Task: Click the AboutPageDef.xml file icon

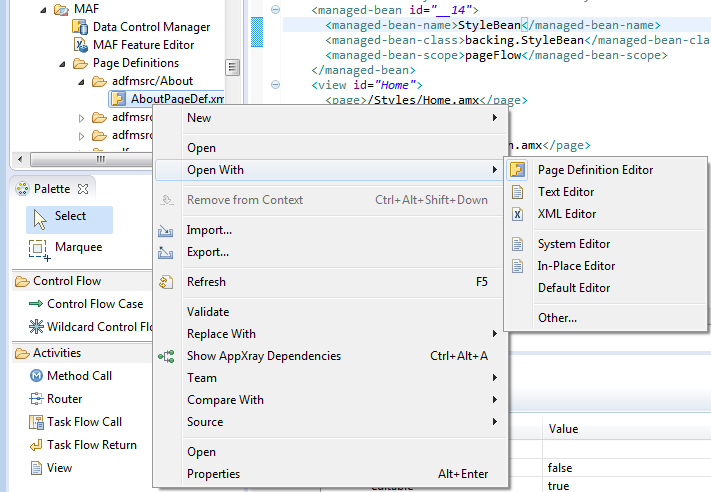Action: click(118, 98)
